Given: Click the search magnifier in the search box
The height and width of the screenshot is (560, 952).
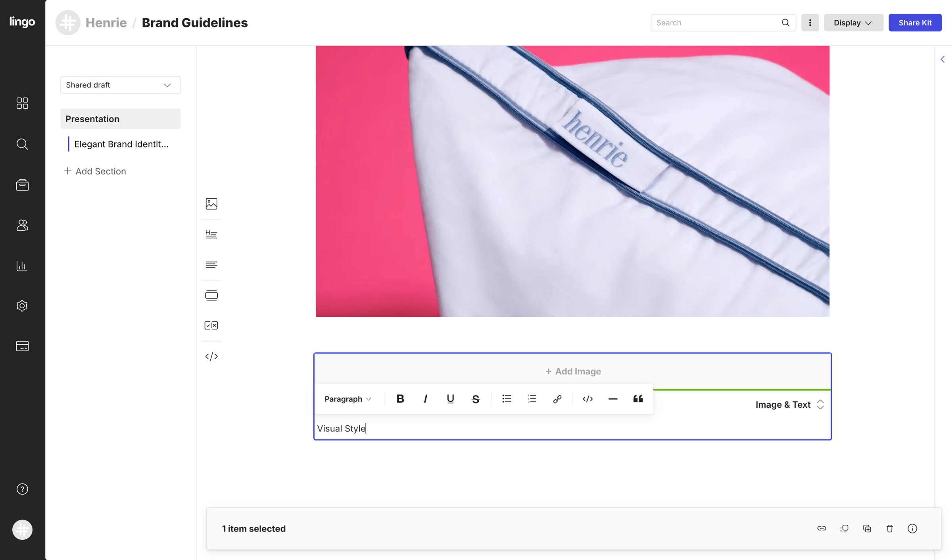Looking at the screenshot, I should pyautogui.click(x=785, y=23).
